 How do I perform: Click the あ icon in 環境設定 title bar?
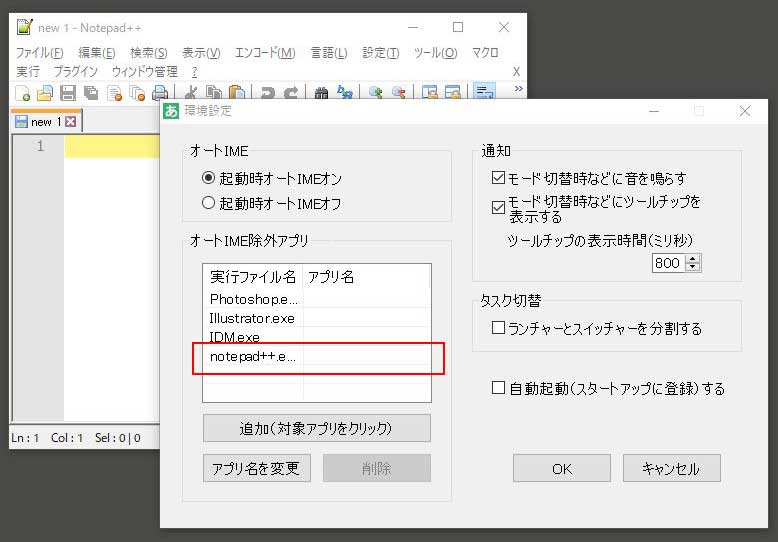[x=171, y=111]
